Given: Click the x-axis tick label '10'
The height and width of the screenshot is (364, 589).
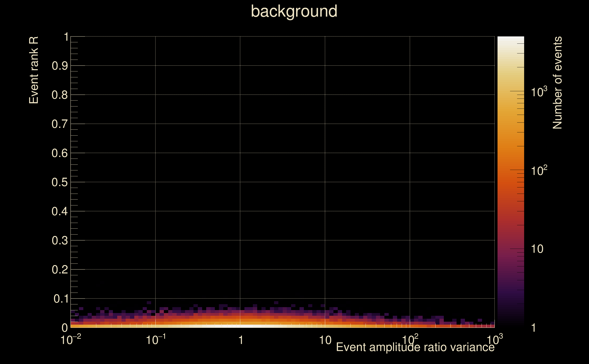Looking at the screenshot, I should pyautogui.click(x=325, y=340).
